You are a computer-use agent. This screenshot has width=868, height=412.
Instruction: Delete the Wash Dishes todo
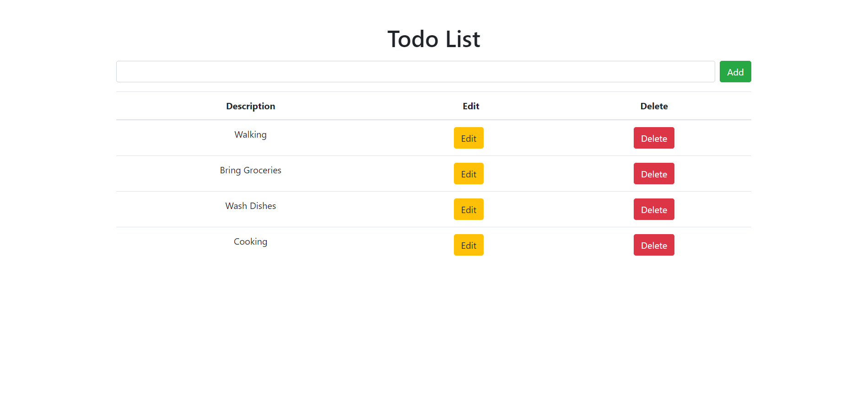653,209
